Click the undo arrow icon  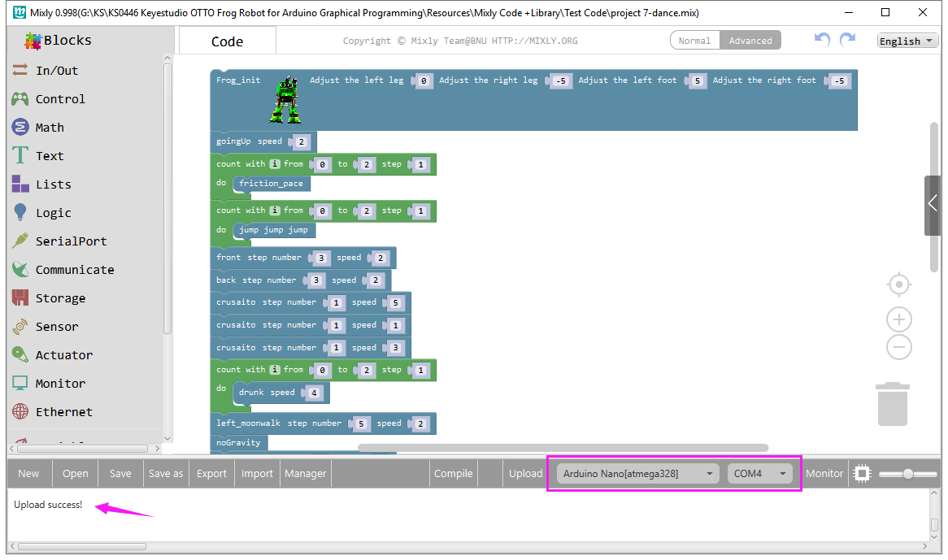point(822,39)
